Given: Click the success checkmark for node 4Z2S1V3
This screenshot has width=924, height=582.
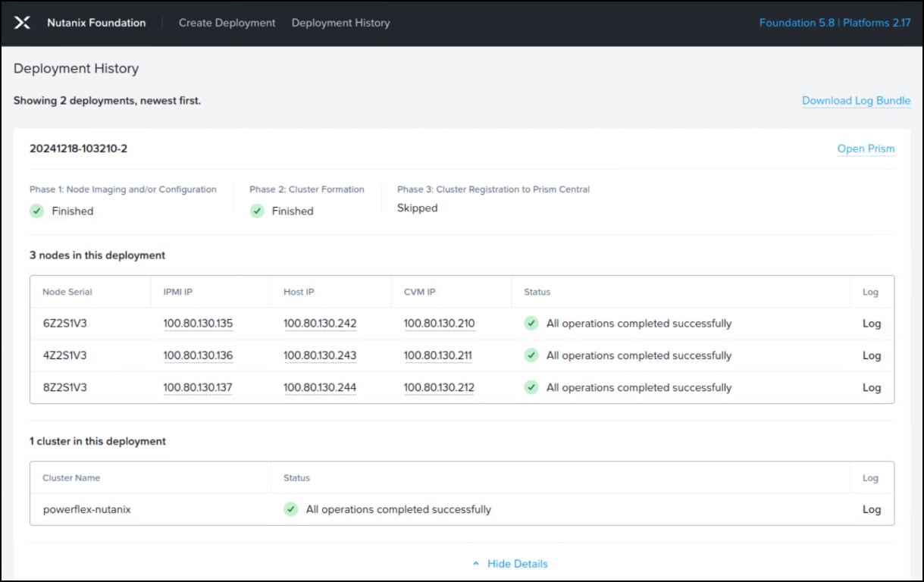Looking at the screenshot, I should tap(531, 355).
